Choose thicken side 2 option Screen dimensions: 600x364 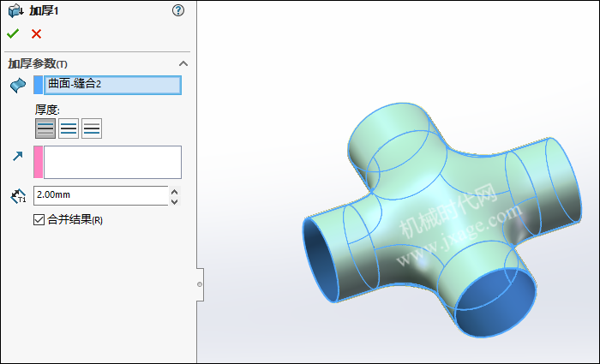tap(92, 128)
